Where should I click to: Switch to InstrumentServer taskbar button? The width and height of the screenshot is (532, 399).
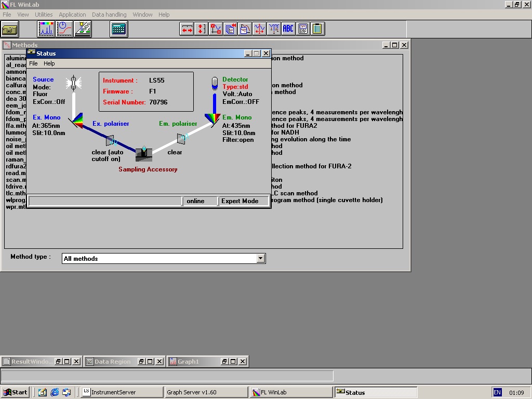point(122,392)
